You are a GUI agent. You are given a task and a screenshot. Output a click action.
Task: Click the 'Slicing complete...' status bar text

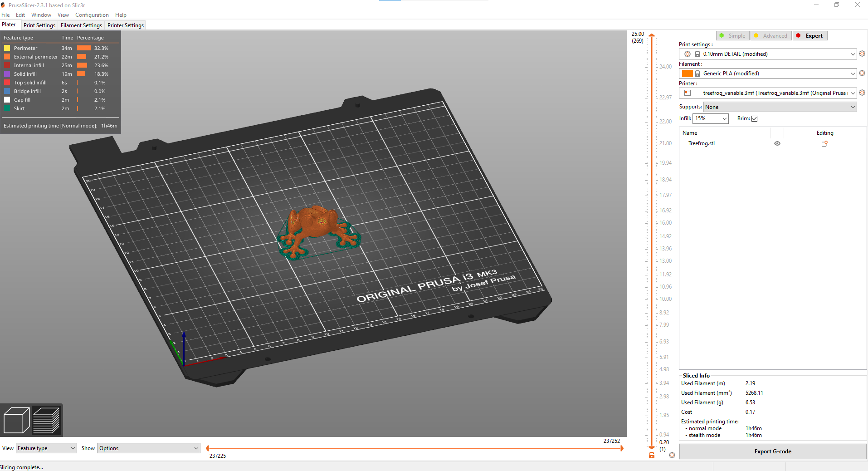(x=21, y=467)
